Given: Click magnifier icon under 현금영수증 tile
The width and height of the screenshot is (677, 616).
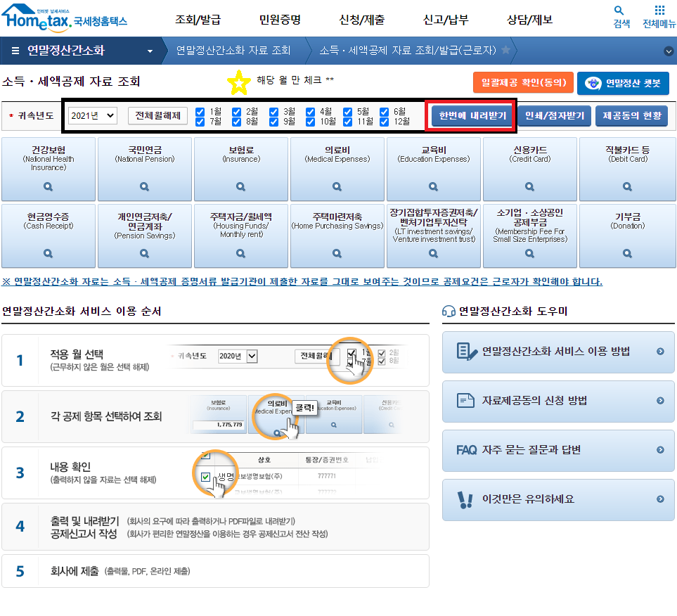Looking at the screenshot, I should [x=48, y=253].
